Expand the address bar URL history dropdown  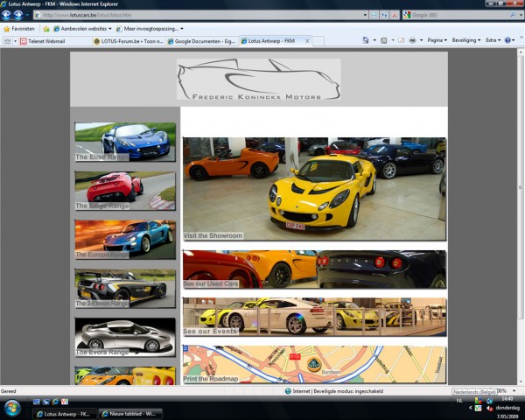pyautogui.click(x=365, y=15)
